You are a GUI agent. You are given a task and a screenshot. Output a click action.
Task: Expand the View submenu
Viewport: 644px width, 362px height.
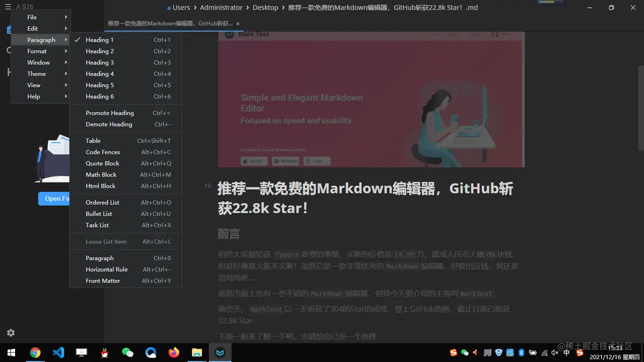(x=41, y=85)
